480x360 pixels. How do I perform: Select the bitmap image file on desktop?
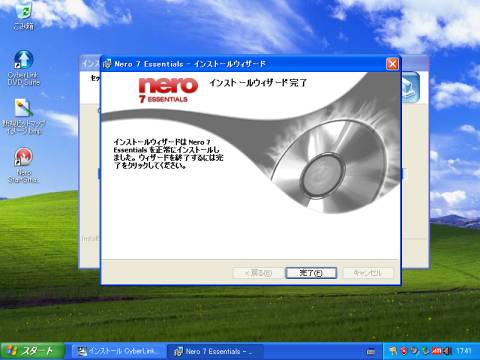point(23,117)
